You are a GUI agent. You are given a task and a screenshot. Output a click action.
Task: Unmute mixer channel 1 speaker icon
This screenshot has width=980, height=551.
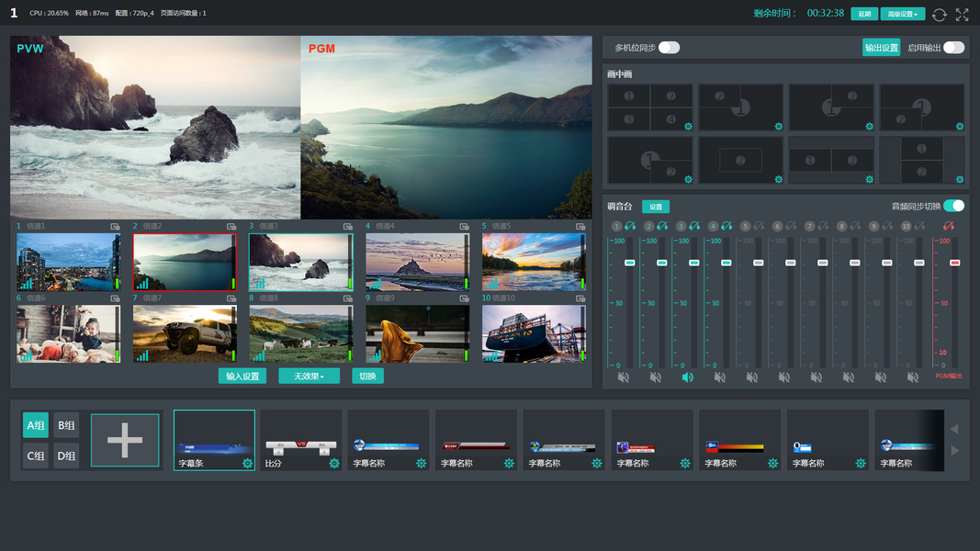click(x=623, y=377)
